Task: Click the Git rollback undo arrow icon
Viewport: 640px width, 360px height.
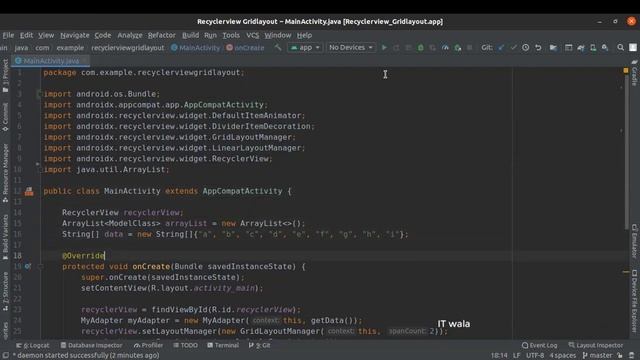Action: pos(538,48)
